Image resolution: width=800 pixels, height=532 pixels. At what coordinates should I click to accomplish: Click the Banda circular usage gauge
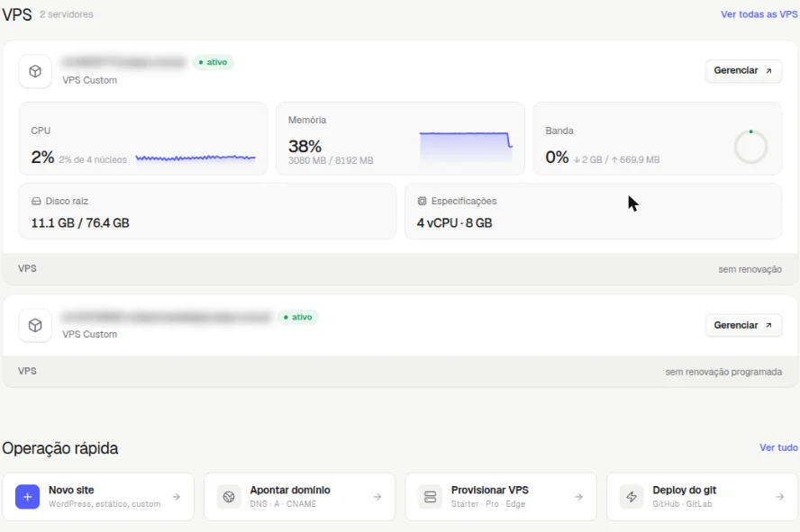750,148
